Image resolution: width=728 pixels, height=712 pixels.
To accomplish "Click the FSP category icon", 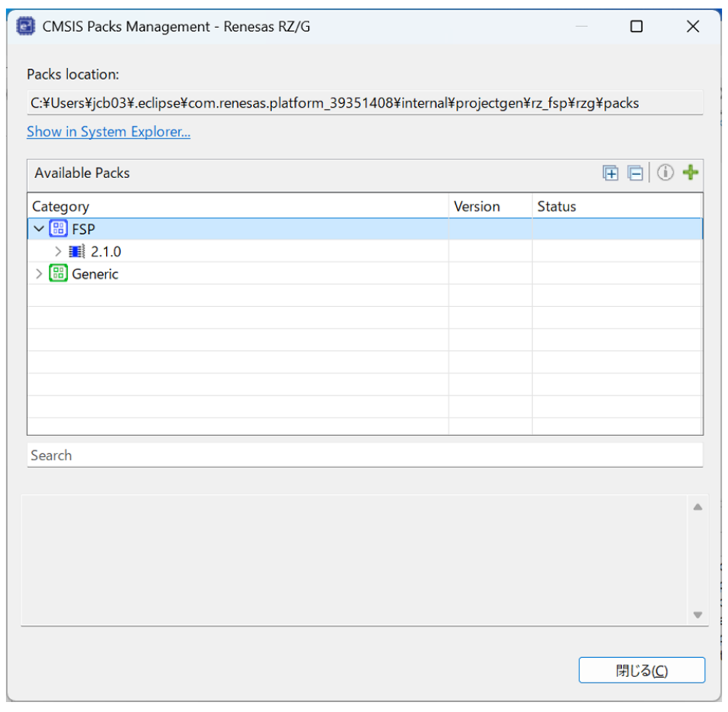I will pos(58,229).
